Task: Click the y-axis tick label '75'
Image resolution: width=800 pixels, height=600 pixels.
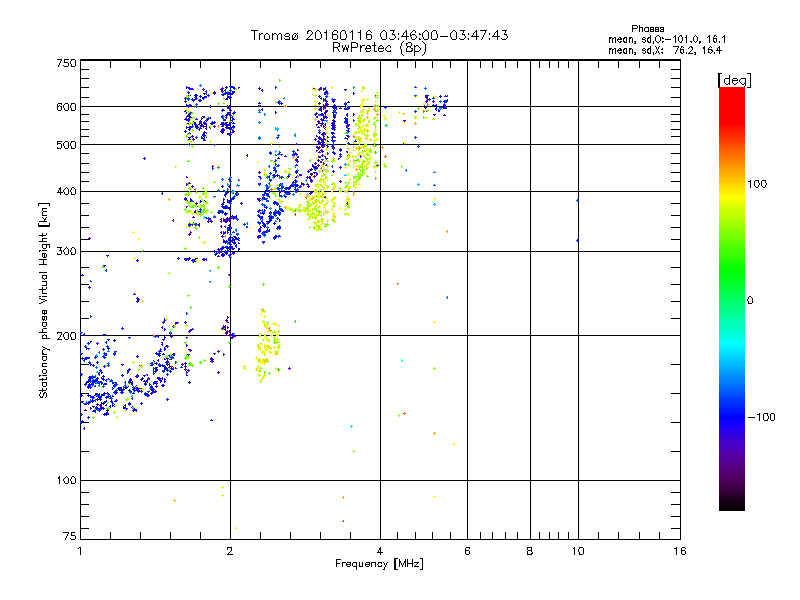Action: click(x=70, y=536)
